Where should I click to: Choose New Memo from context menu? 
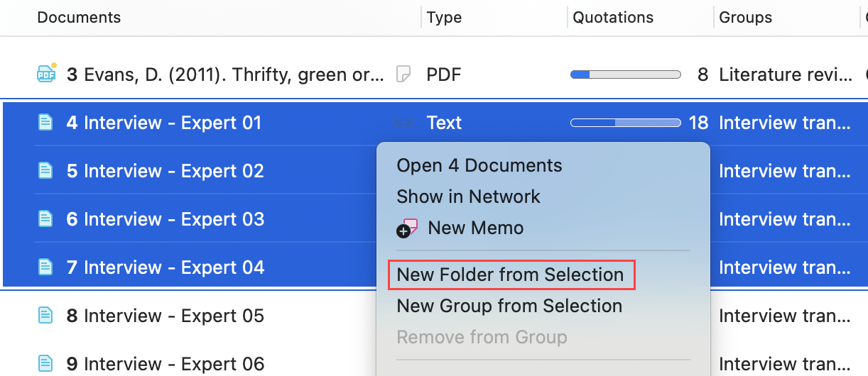475,228
